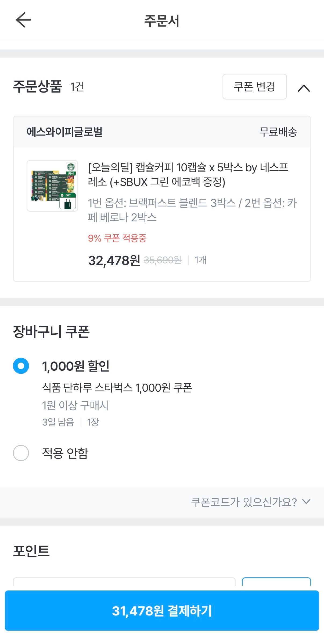
Task: Tap the 32,478원 discounted price
Action: click(x=114, y=260)
